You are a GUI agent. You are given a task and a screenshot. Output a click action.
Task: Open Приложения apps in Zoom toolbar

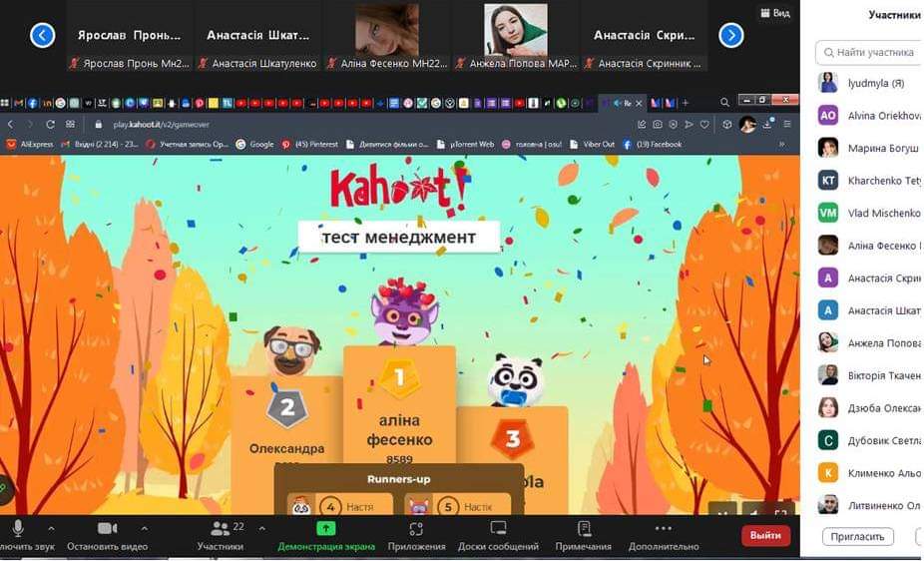click(416, 536)
